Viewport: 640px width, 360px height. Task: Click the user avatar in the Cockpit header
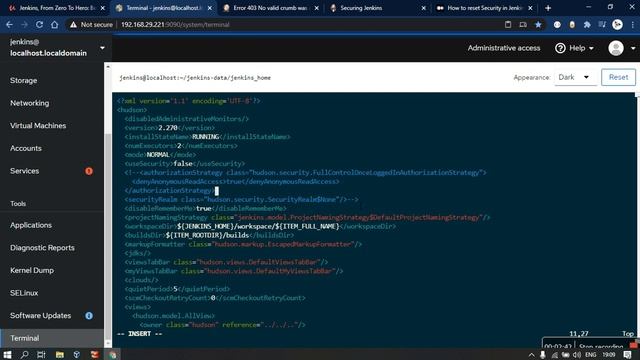616,48
